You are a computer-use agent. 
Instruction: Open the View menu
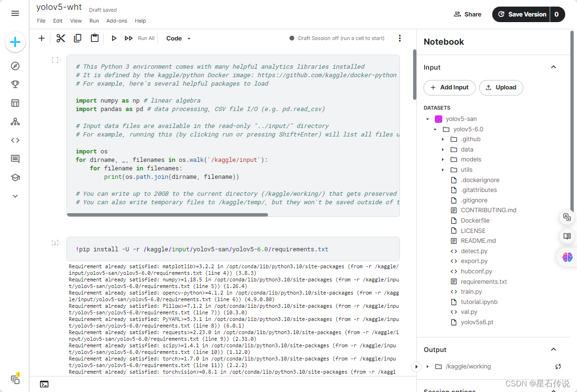[x=76, y=21]
